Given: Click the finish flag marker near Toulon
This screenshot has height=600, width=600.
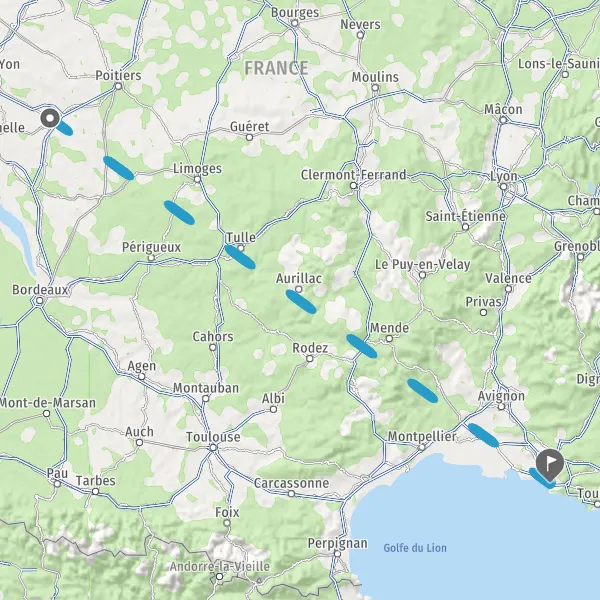Looking at the screenshot, I should click(549, 465).
